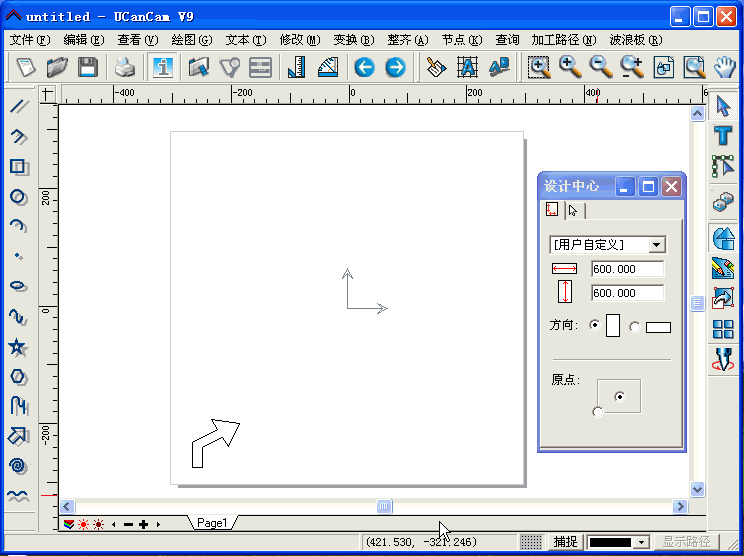This screenshot has height=556, width=744.
Task: Click the zoom out magnifier icon
Action: point(601,67)
